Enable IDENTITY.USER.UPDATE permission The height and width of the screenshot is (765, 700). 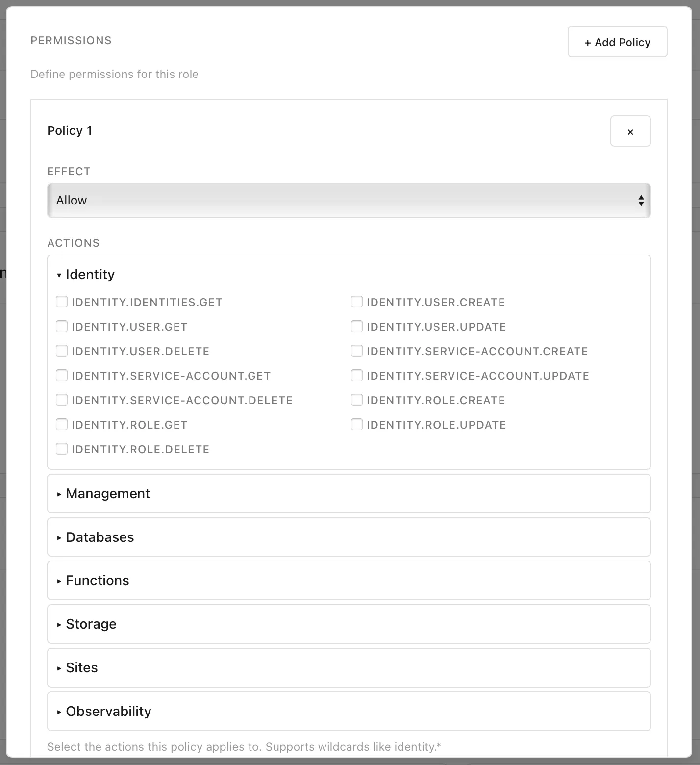(x=357, y=326)
